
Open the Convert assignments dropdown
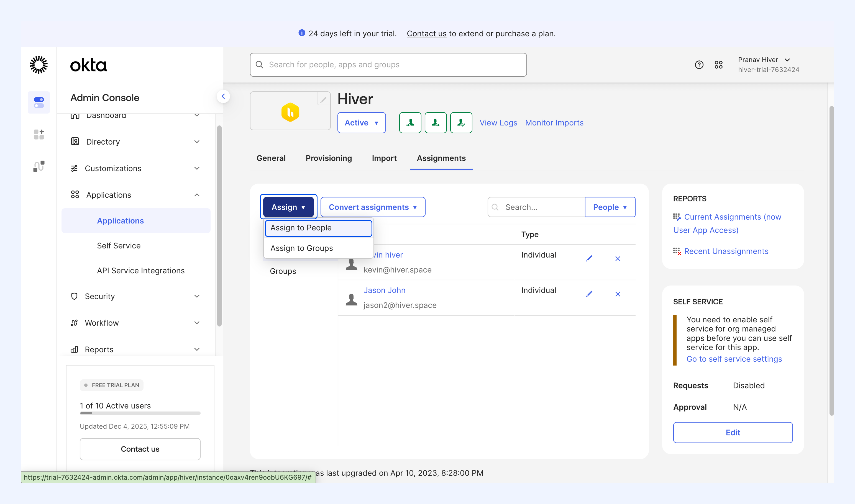pyautogui.click(x=373, y=207)
